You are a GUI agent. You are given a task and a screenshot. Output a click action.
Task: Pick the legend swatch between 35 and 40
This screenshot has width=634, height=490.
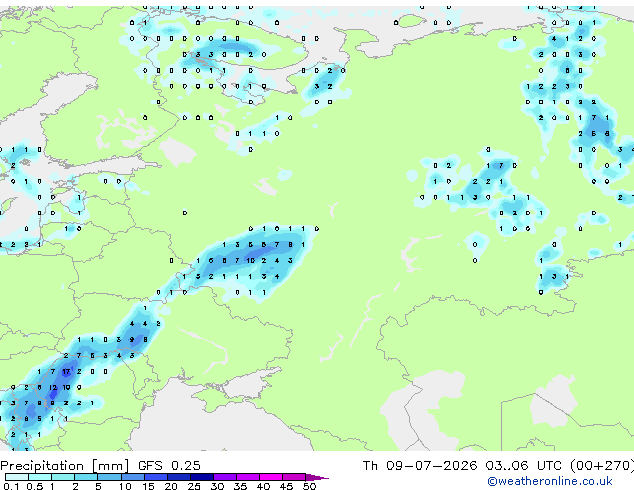pyautogui.click(x=248, y=477)
